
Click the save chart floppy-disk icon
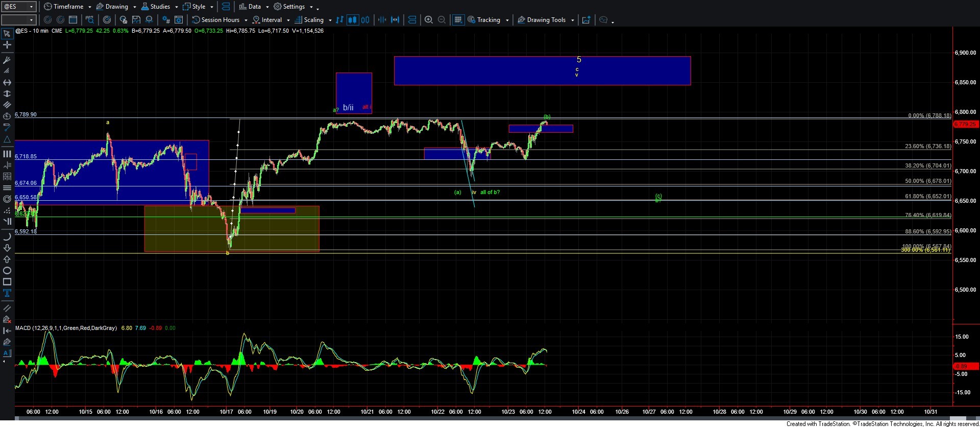point(136,20)
